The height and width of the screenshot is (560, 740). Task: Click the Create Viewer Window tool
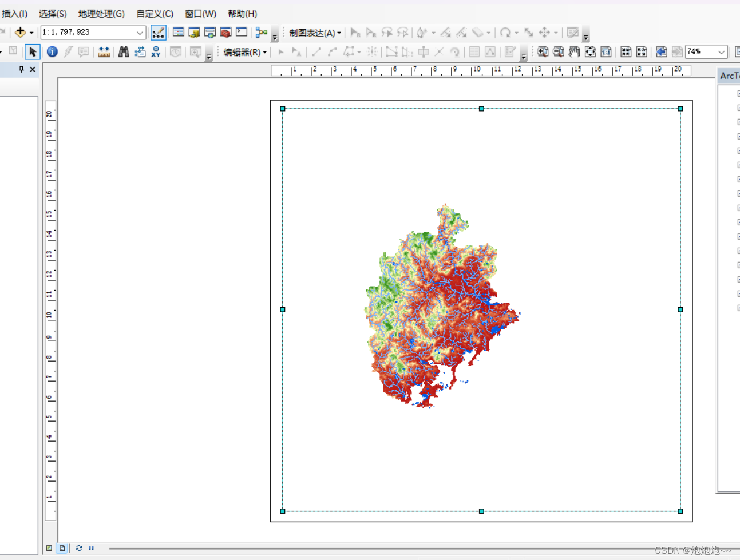195,52
